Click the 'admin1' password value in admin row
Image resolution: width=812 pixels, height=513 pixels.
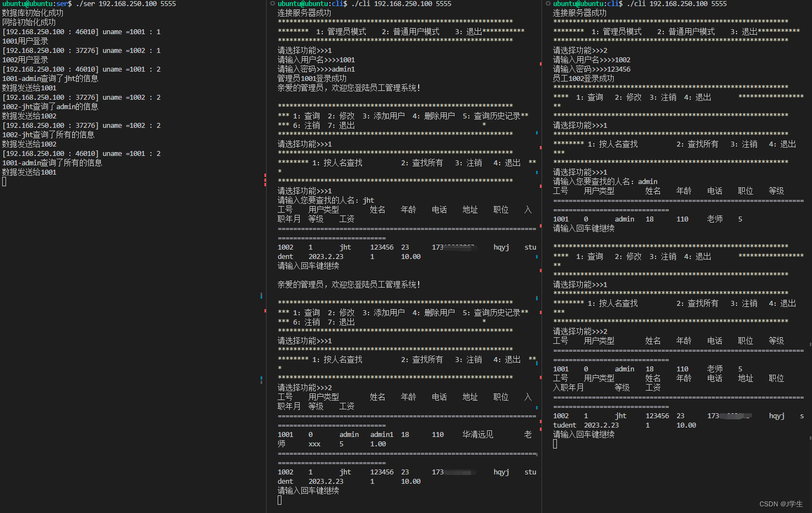tap(382, 435)
